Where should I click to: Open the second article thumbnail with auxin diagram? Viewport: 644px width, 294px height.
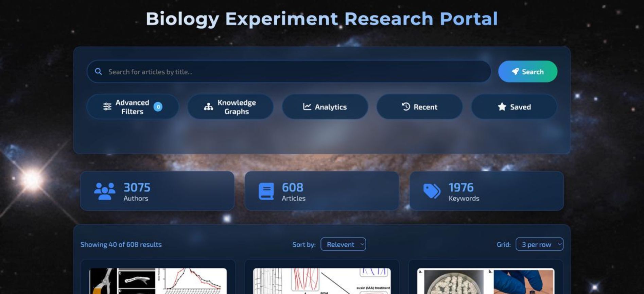(322, 281)
